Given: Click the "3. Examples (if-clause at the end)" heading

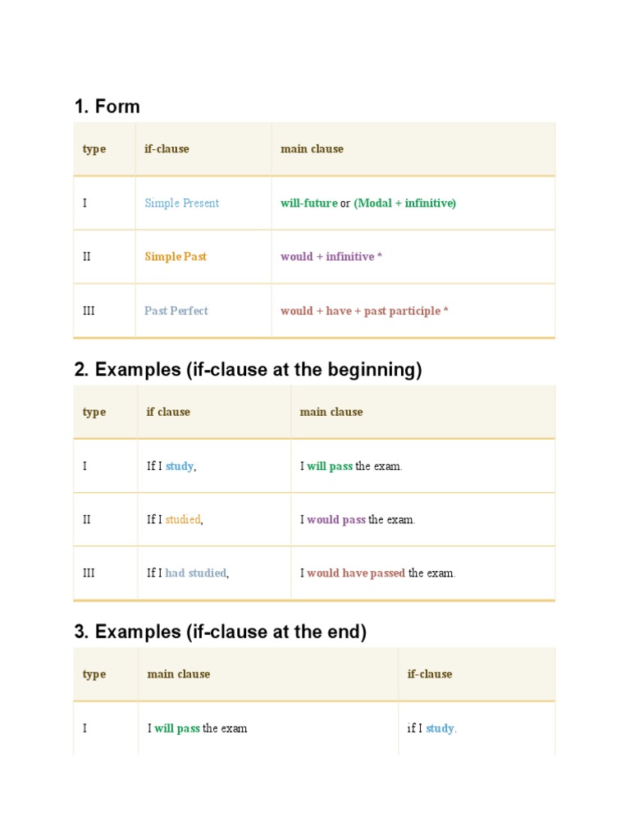Looking at the screenshot, I should click(x=220, y=632).
